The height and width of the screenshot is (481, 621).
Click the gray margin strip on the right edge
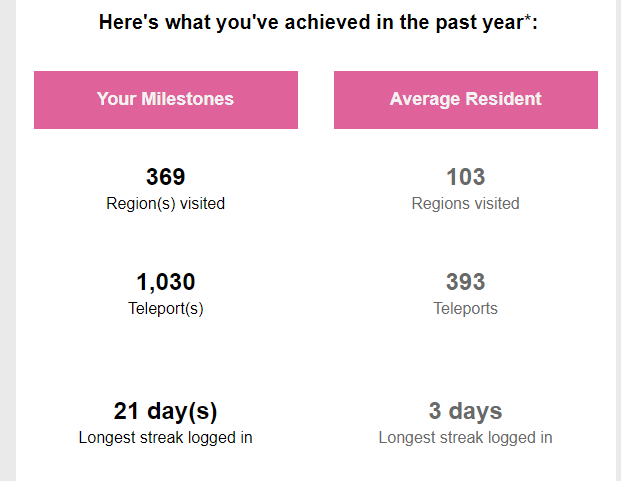pos(618,240)
